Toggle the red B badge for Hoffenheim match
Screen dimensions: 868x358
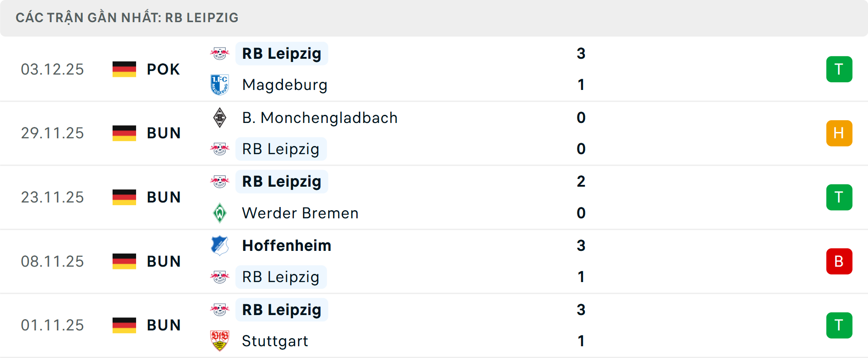839,261
